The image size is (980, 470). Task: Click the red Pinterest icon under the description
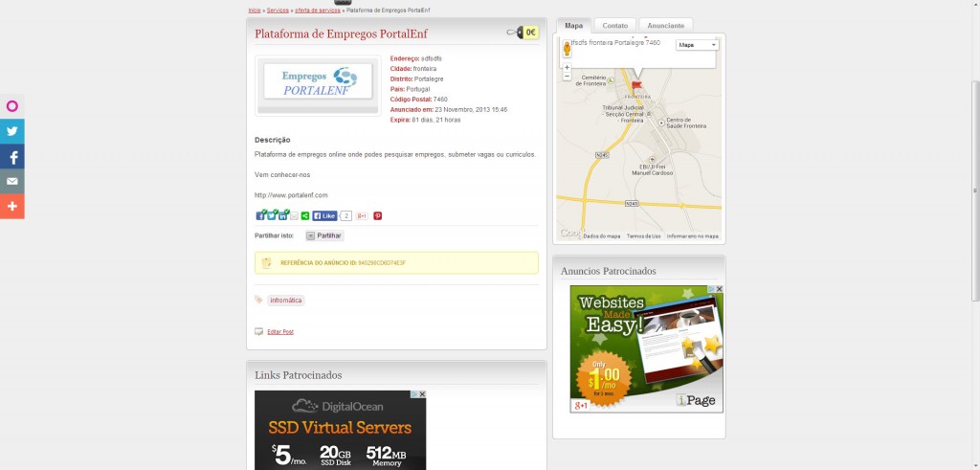[x=377, y=215]
